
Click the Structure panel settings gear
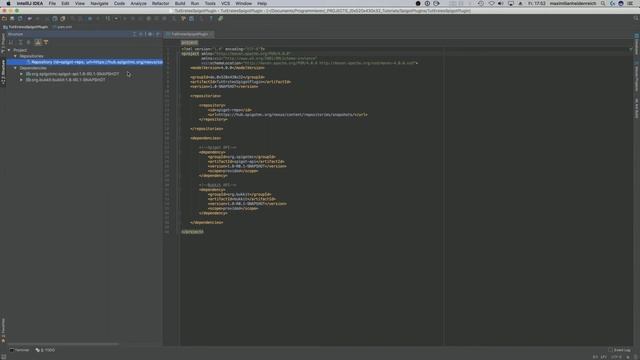(x=150, y=34)
